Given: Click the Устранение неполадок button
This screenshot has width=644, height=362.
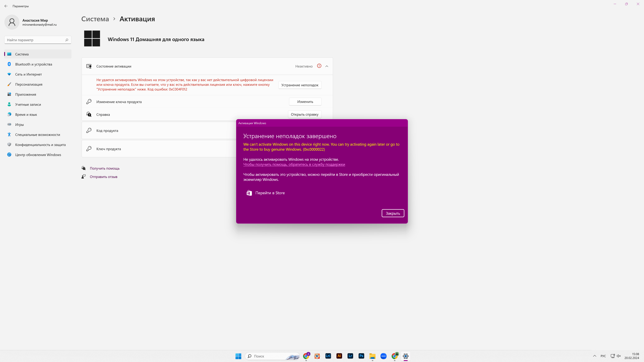Looking at the screenshot, I should pyautogui.click(x=300, y=85).
